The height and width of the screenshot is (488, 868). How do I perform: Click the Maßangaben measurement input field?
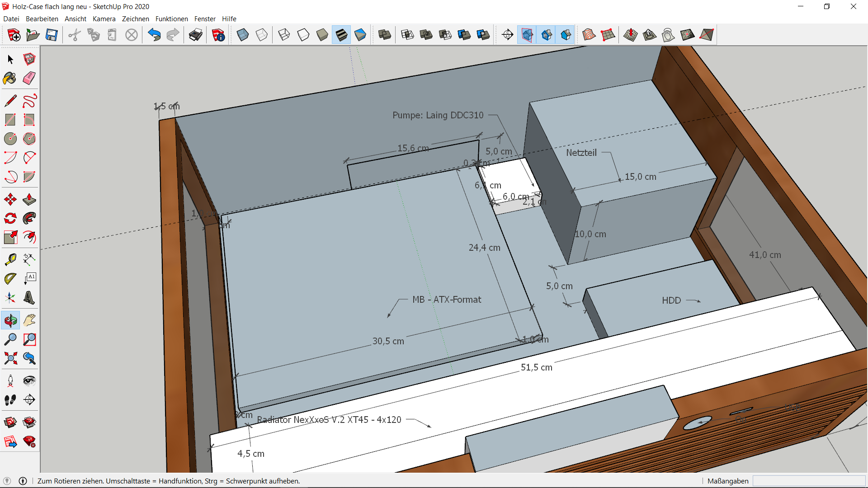click(x=808, y=481)
